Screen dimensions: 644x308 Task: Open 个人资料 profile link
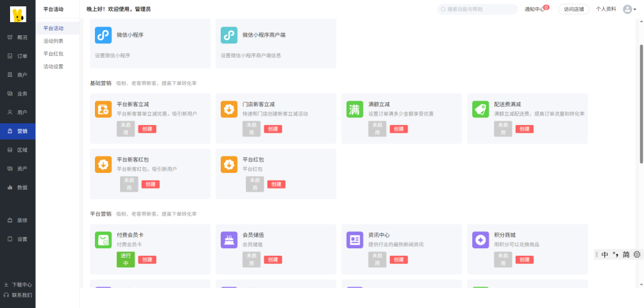[x=606, y=9]
